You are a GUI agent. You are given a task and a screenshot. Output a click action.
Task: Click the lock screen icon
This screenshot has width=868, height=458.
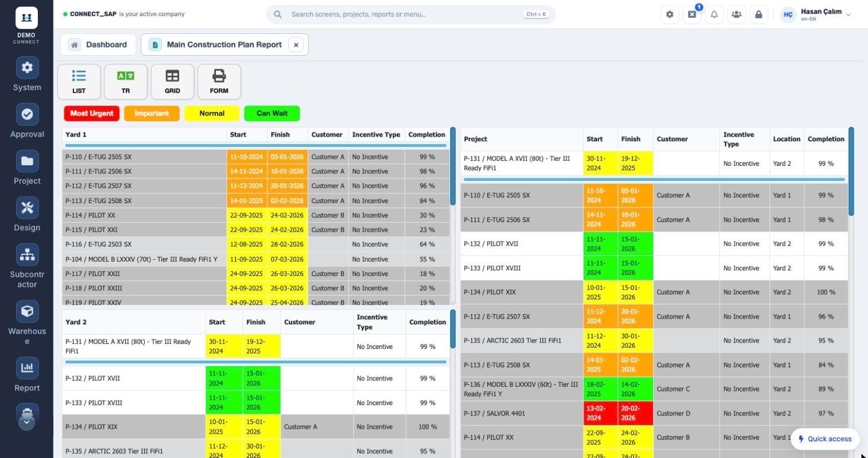coord(758,14)
